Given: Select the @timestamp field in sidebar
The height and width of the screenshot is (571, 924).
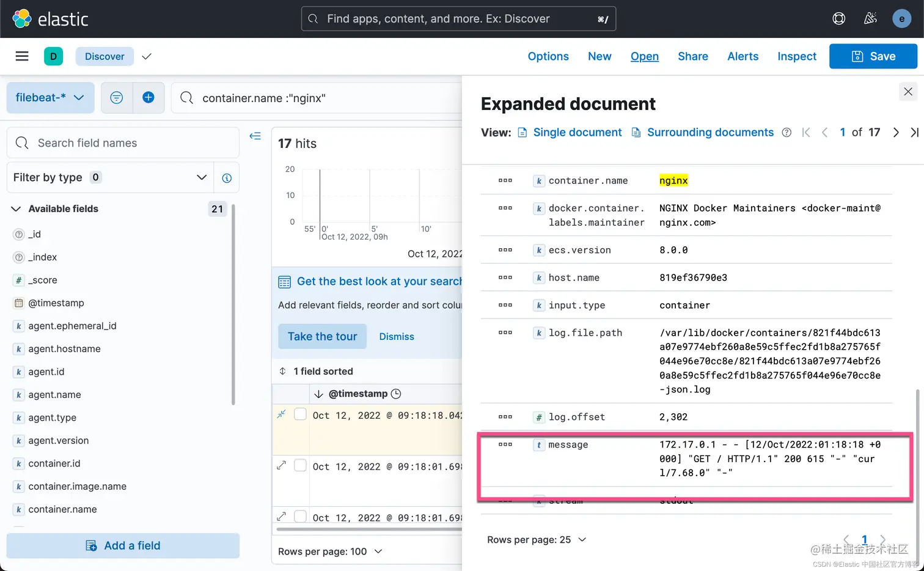Looking at the screenshot, I should 56,303.
